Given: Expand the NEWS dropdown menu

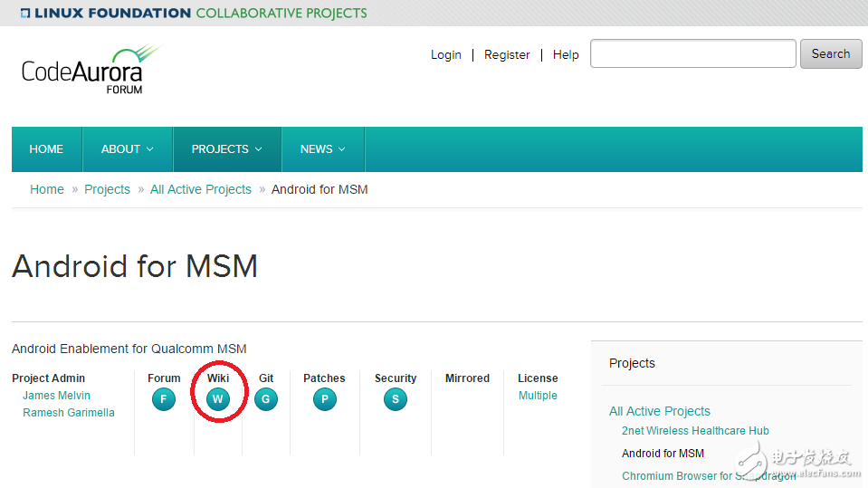Looking at the screenshot, I should pos(322,149).
